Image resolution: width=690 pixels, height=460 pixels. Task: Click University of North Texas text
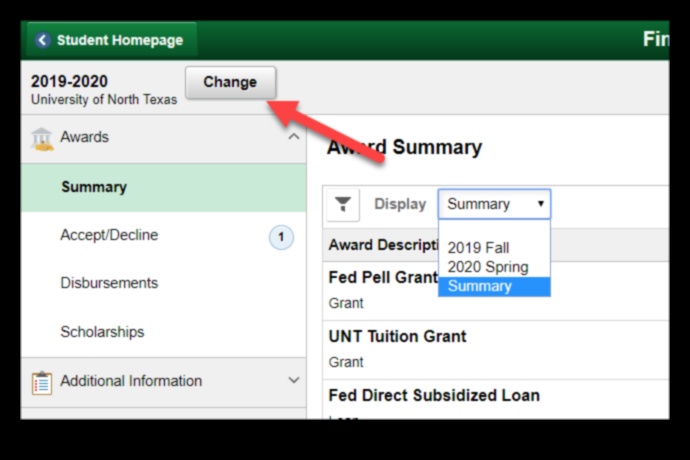[x=104, y=99]
